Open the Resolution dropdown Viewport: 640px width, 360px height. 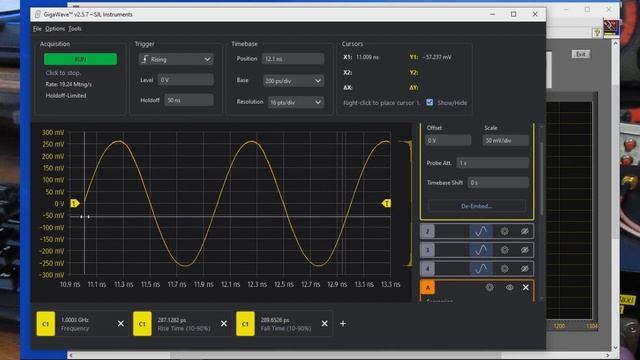click(x=296, y=102)
